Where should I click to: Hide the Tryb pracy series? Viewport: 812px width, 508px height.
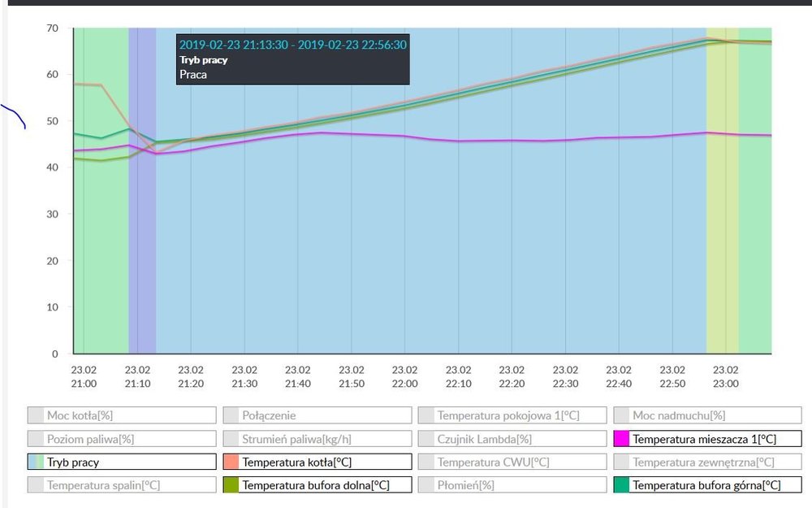(122, 462)
